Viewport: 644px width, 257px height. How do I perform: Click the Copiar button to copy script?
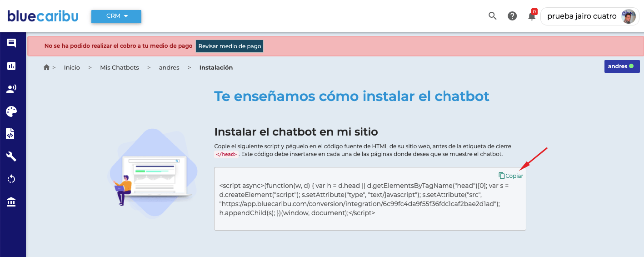coord(511,176)
